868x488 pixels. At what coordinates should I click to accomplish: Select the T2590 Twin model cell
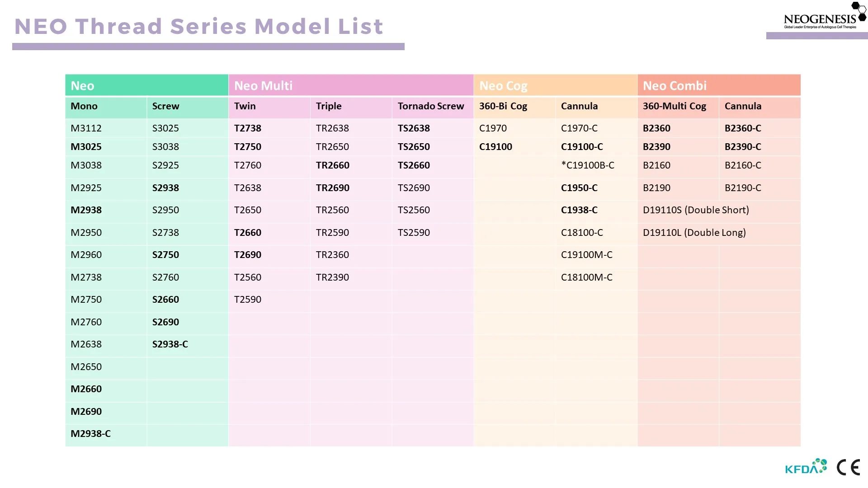coord(248,300)
